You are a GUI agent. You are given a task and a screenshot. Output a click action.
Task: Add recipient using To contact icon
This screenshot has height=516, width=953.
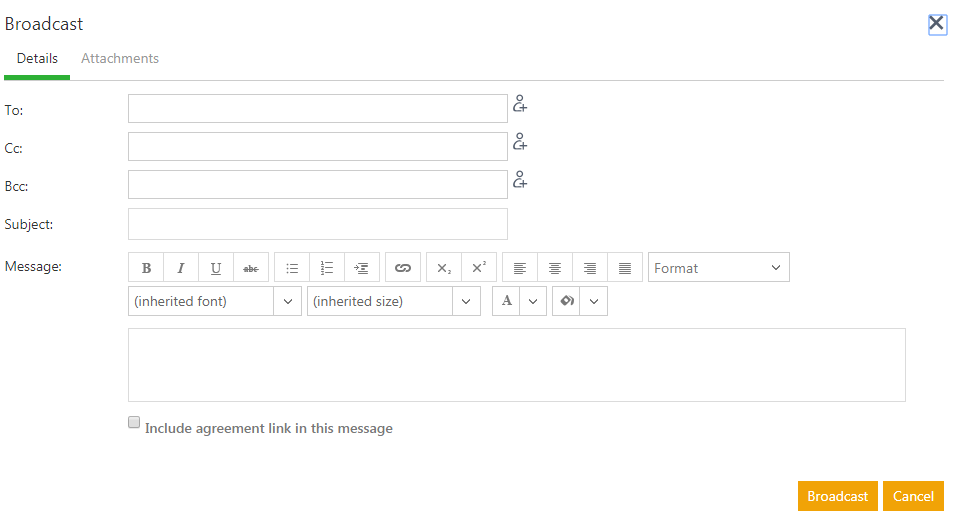(520, 104)
